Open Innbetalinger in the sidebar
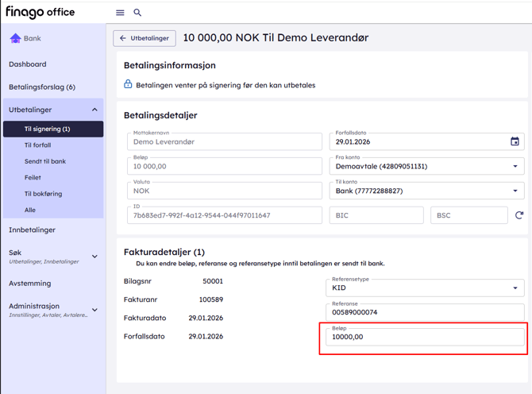The width and height of the screenshot is (532, 394). pyautogui.click(x=32, y=230)
